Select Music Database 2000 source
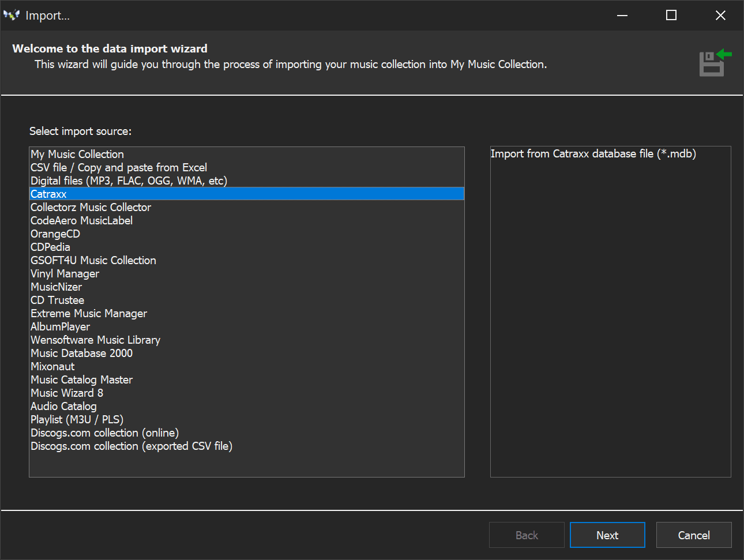The height and width of the screenshot is (560, 744). click(81, 353)
